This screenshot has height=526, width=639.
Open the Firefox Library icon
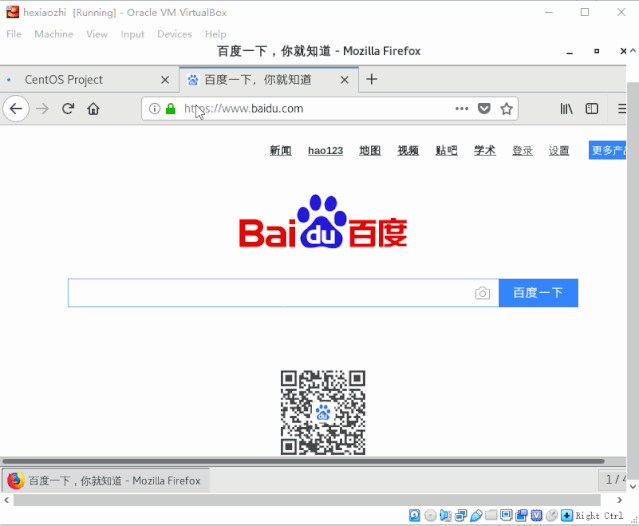(566, 109)
